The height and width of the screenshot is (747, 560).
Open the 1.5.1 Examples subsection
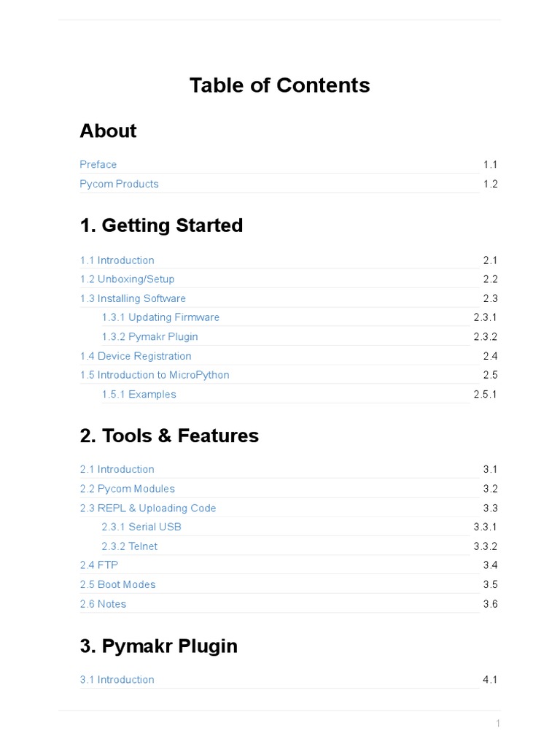click(139, 395)
